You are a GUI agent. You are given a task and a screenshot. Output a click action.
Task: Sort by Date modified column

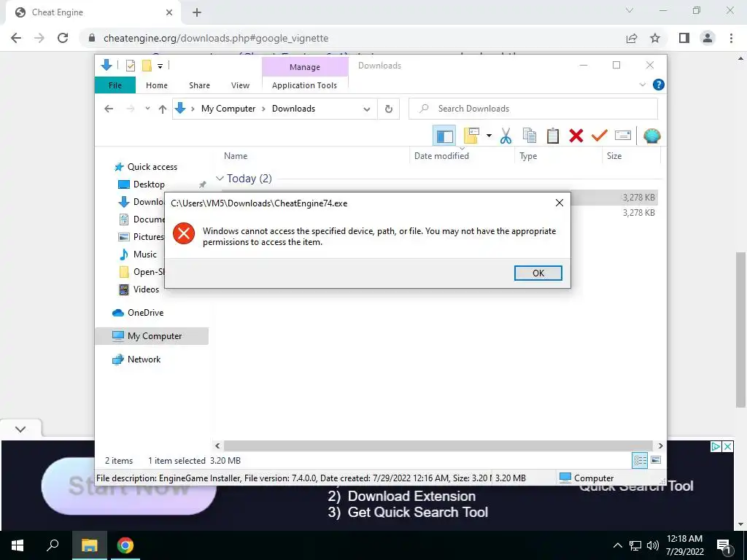tap(441, 156)
